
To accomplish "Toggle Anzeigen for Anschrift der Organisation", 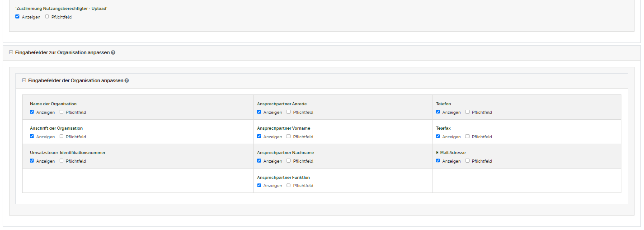I will [32, 136].
